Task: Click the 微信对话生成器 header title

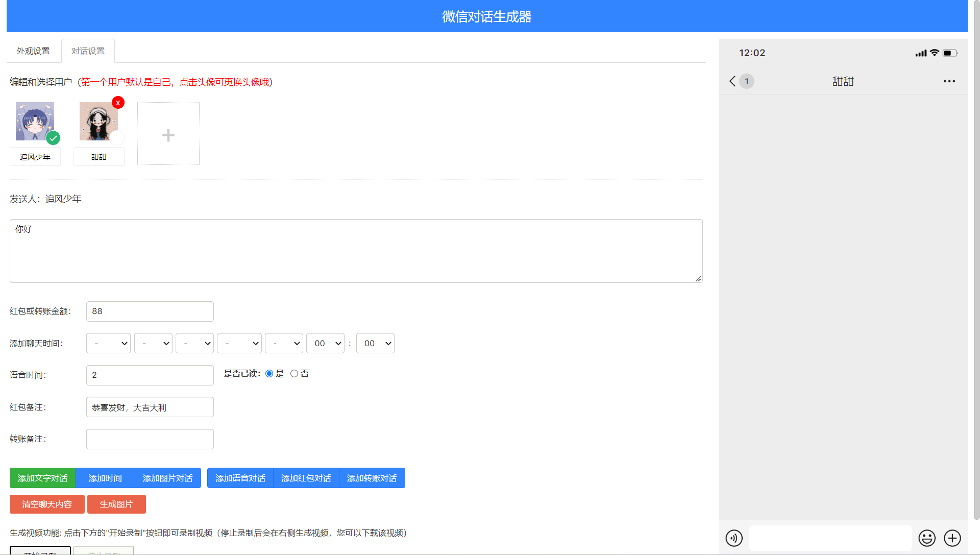Action: [x=486, y=16]
